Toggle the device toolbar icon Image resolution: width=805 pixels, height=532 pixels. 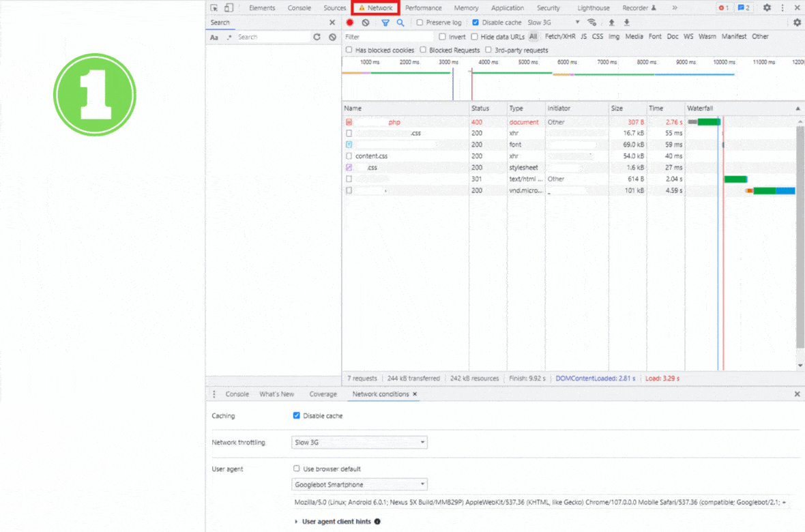(229, 8)
